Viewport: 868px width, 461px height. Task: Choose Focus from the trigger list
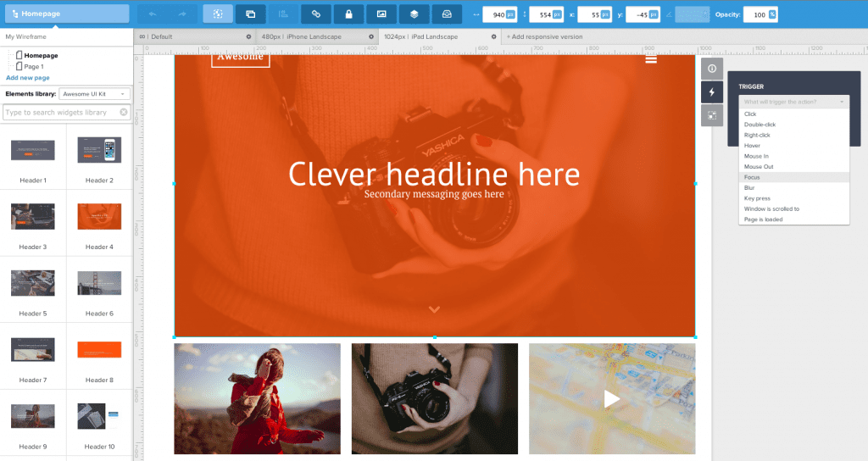point(752,177)
